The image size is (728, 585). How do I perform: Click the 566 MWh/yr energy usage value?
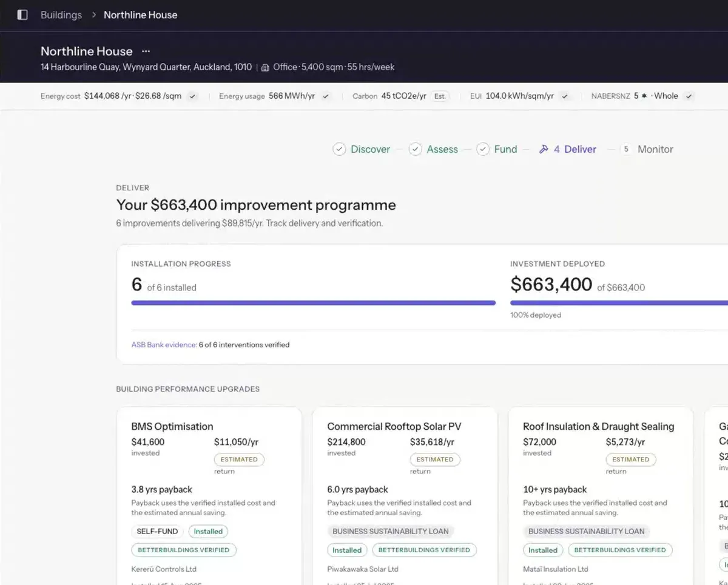(x=292, y=96)
